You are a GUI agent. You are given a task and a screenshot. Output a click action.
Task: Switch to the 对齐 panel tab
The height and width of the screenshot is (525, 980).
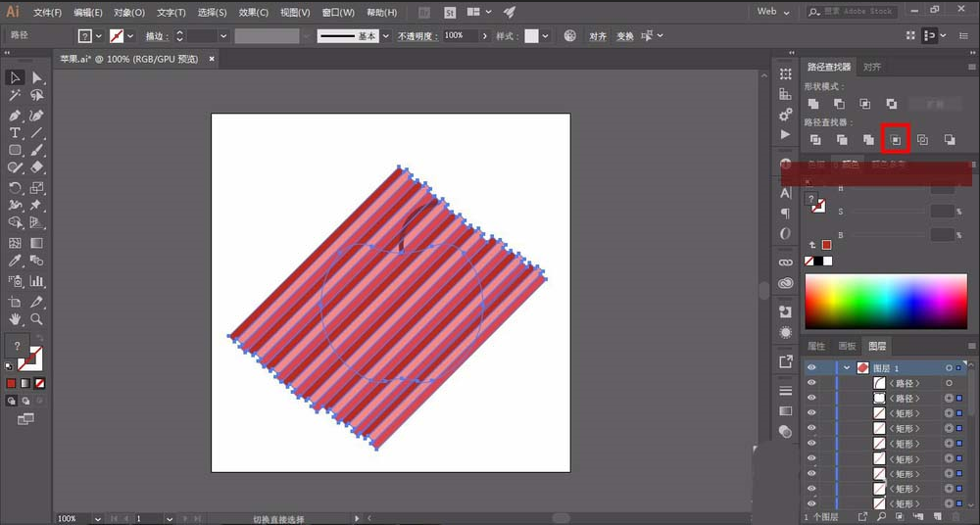pyautogui.click(x=872, y=67)
